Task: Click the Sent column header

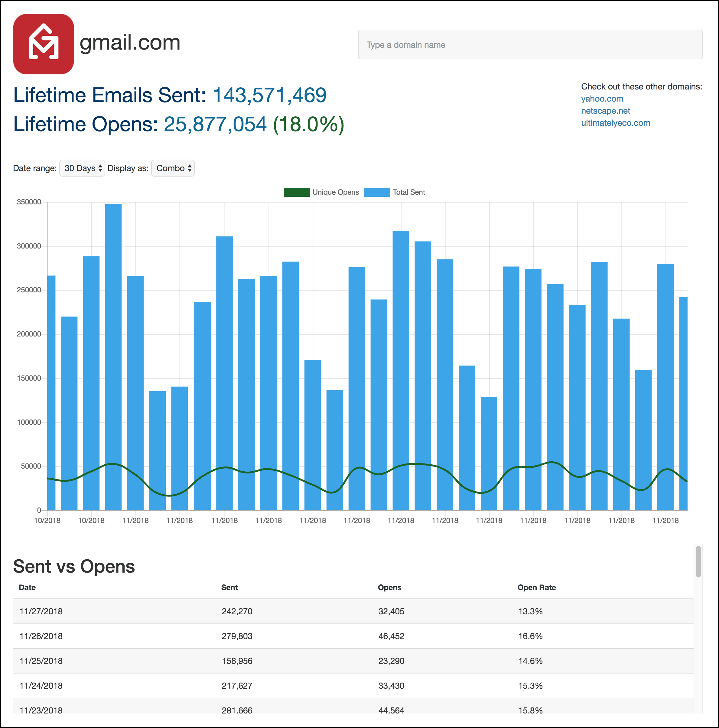Action: coord(229,587)
